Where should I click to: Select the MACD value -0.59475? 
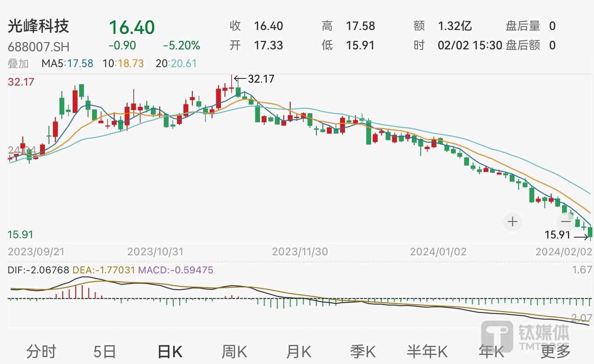(x=176, y=270)
